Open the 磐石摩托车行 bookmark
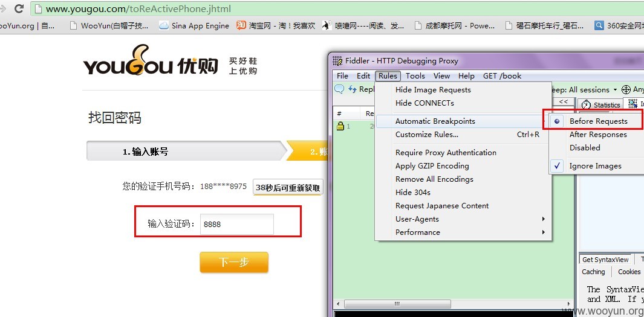Image resolution: width=644 pixels, height=317 pixels. tap(544, 25)
